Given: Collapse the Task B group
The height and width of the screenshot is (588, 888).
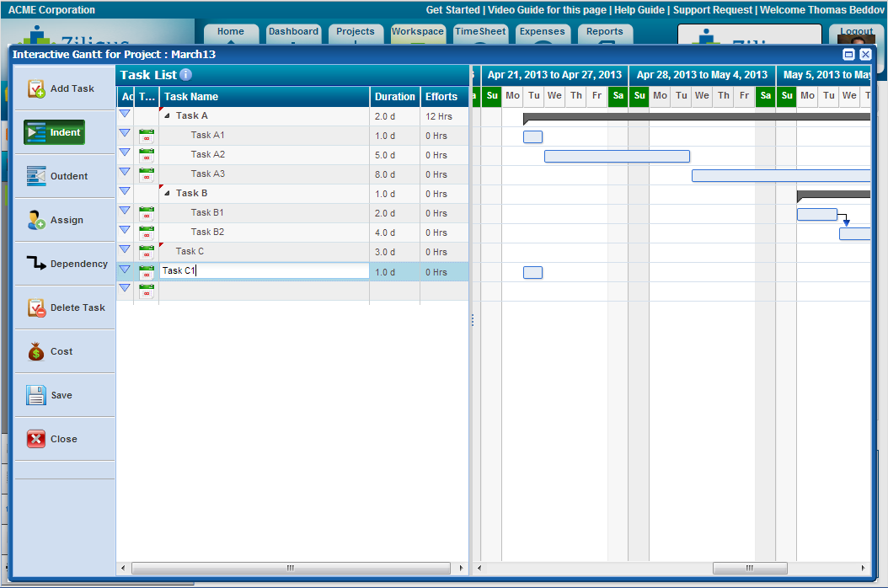Looking at the screenshot, I should pyautogui.click(x=167, y=194).
